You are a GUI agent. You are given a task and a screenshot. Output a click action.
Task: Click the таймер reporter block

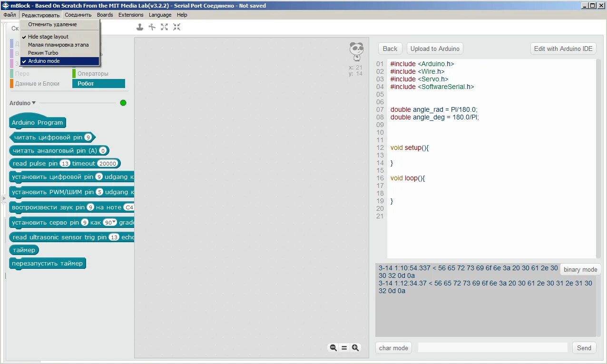24,250
